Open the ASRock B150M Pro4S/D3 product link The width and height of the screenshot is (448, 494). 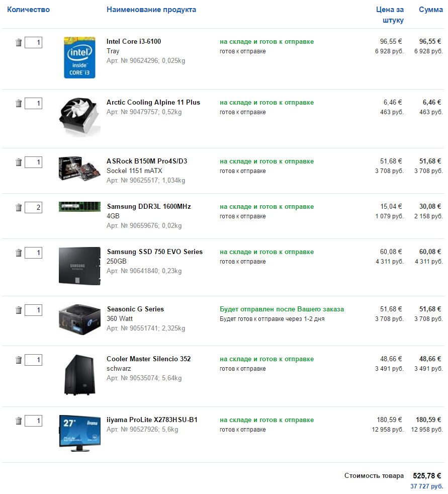(x=147, y=161)
